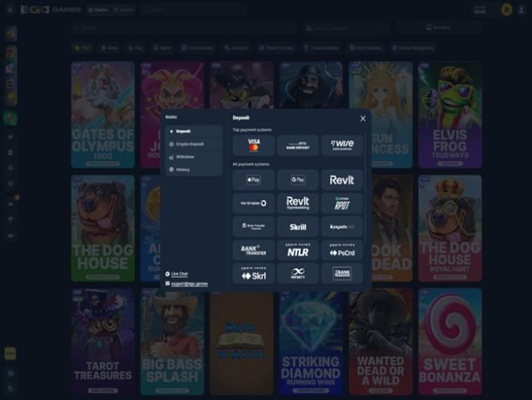Select Apple Pay as deposit method
Screen dimensions: 532x400
coord(253,180)
